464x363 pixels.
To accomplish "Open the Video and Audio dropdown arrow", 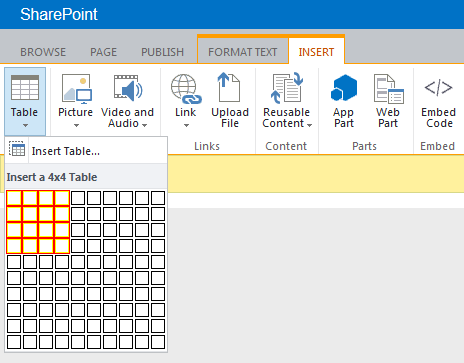I will click(x=144, y=125).
